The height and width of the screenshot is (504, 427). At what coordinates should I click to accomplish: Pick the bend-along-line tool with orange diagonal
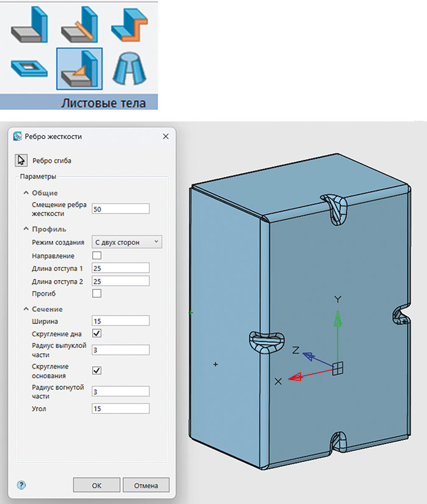click(79, 24)
